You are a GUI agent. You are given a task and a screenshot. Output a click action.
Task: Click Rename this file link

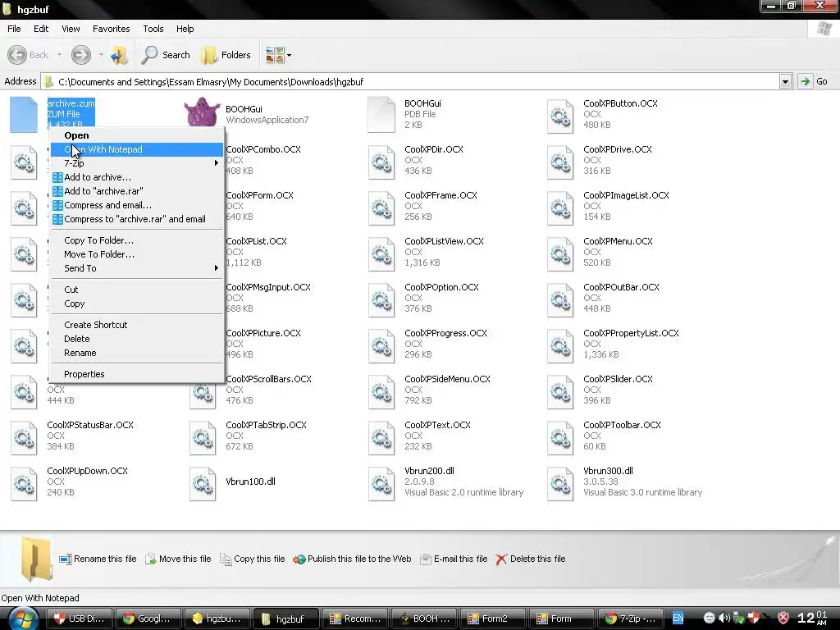[98, 559]
